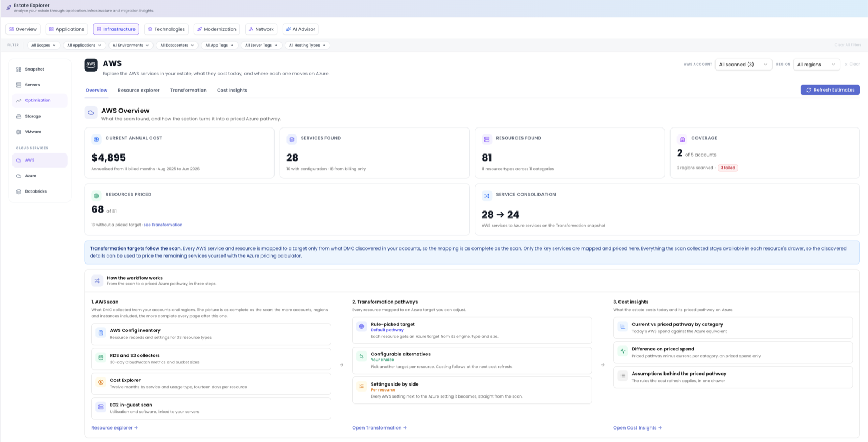This screenshot has height=442, width=868.
Task: Follow the Open Transformation link
Action: [379, 428]
